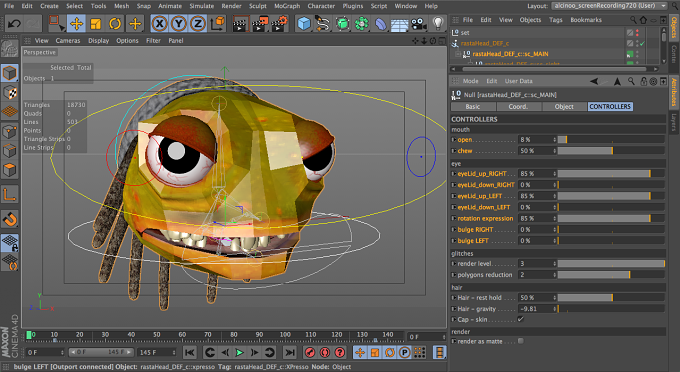The width and height of the screenshot is (680, 372).
Task: Toggle X axis lock
Action: tap(160, 23)
